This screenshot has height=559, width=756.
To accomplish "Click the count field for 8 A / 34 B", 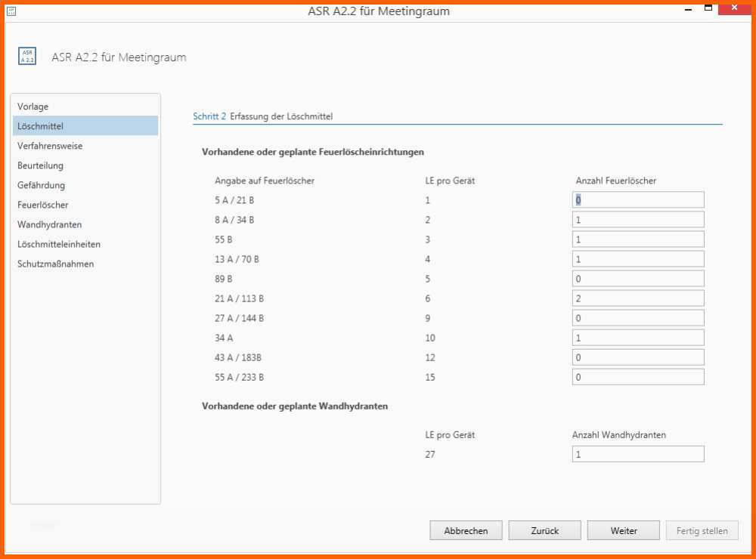I will pos(638,220).
